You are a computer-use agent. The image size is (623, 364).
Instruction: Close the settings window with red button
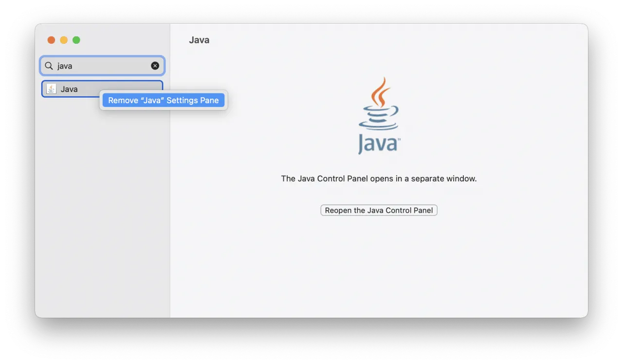pyautogui.click(x=51, y=40)
